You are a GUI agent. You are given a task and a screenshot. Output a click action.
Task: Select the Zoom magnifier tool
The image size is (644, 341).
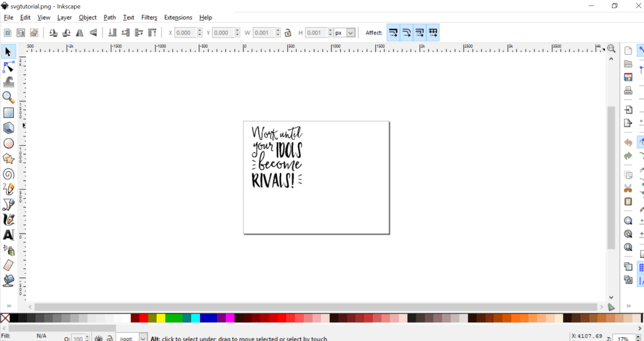[8, 97]
